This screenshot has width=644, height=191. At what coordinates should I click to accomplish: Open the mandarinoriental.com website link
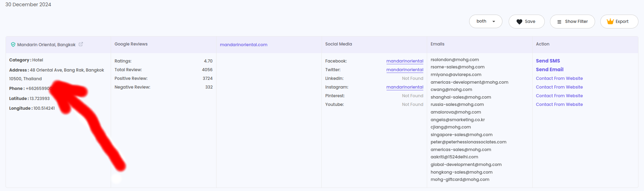click(243, 44)
